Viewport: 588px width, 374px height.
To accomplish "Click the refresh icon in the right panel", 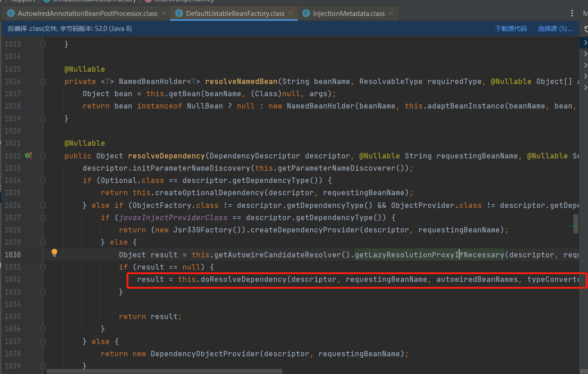I will point(585,29).
